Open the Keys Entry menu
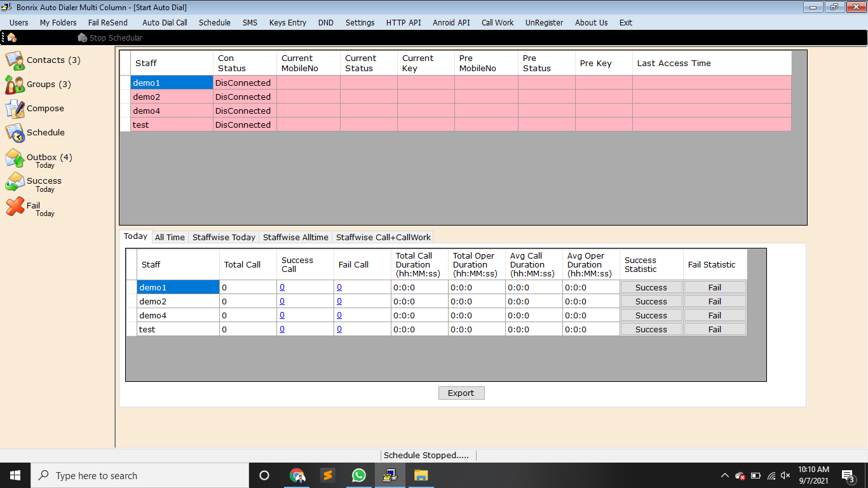 pos(288,22)
